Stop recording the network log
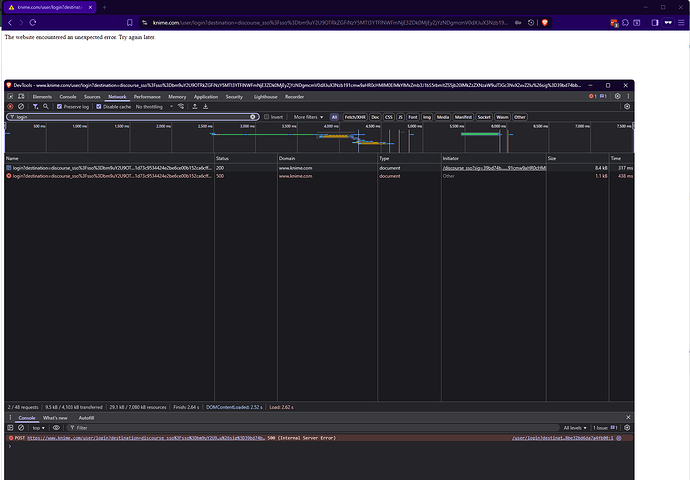Viewport: 690px width, 480px height. pos(11,106)
